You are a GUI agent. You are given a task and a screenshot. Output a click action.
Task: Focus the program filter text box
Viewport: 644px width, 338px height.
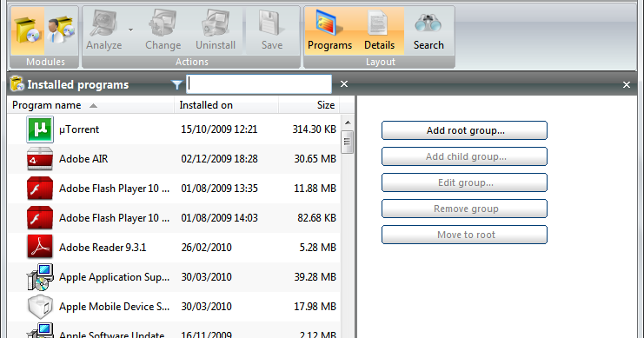pyautogui.click(x=259, y=84)
